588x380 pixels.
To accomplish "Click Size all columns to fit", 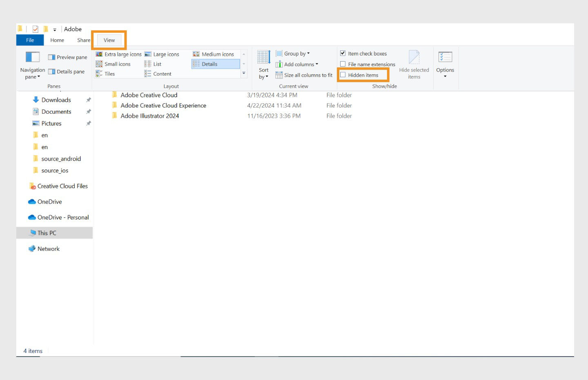I will click(x=305, y=75).
